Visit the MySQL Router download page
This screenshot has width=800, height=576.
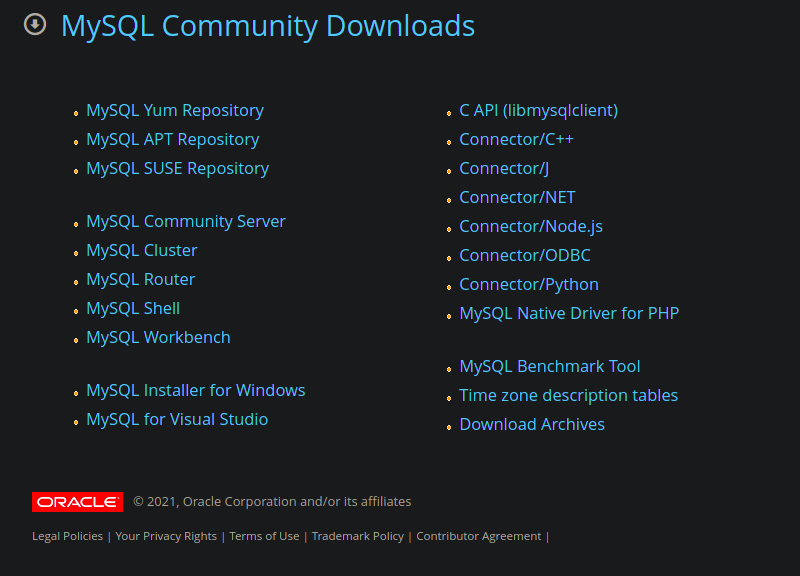[x=141, y=280]
